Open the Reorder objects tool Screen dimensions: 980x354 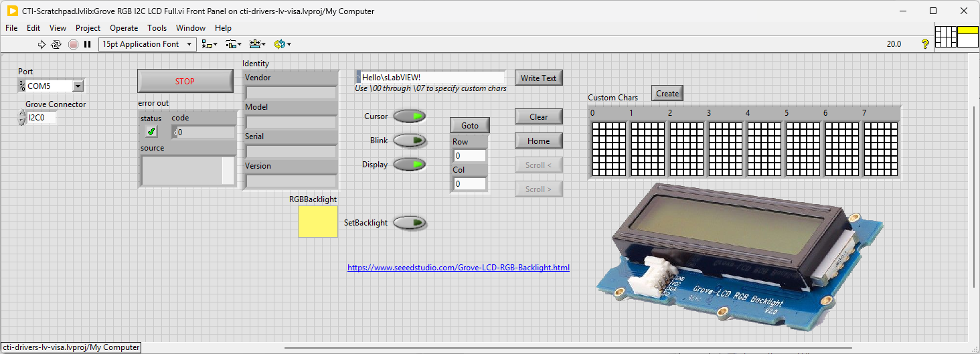tap(282, 44)
